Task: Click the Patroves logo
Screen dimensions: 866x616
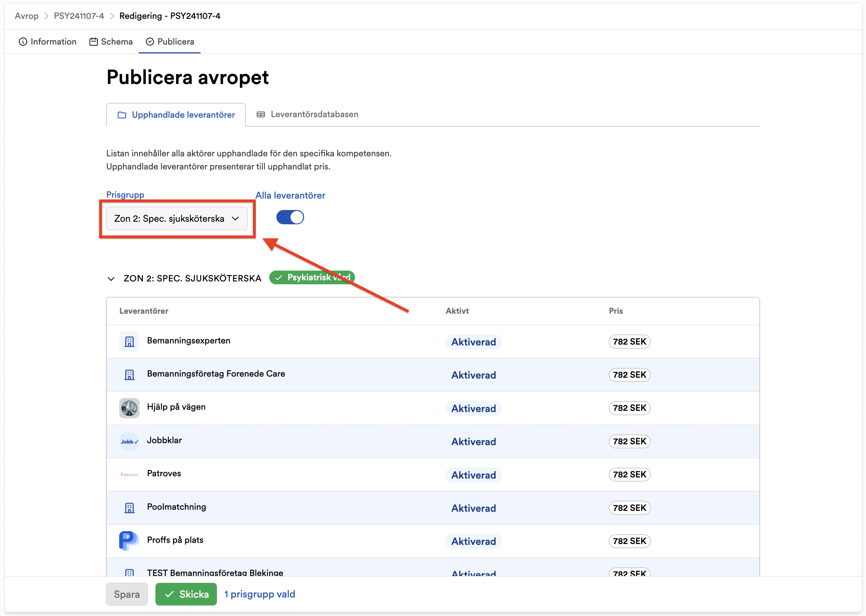Action: click(x=129, y=475)
